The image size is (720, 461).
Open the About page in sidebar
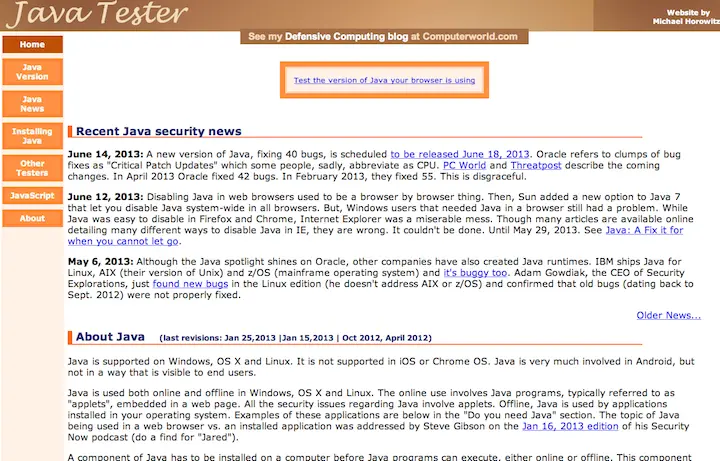[32, 219]
